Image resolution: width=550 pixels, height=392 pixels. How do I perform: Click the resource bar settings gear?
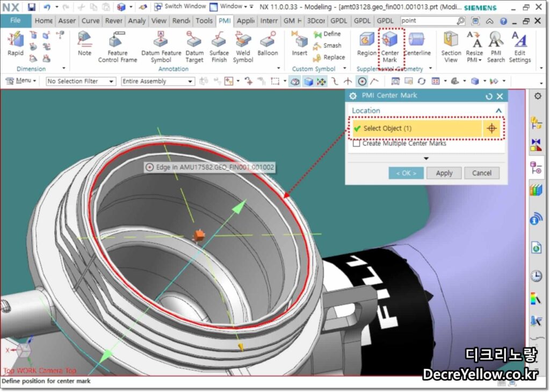(x=537, y=96)
